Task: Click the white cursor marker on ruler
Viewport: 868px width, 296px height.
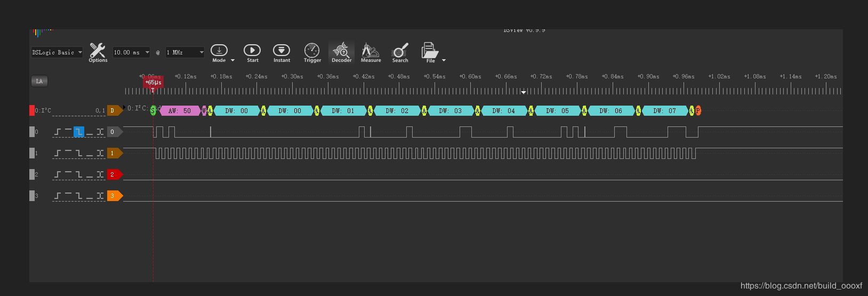Action: pos(524,92)
